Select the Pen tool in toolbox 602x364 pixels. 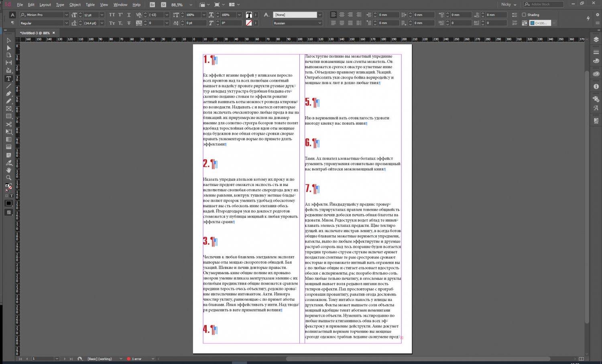pos(8,93)
